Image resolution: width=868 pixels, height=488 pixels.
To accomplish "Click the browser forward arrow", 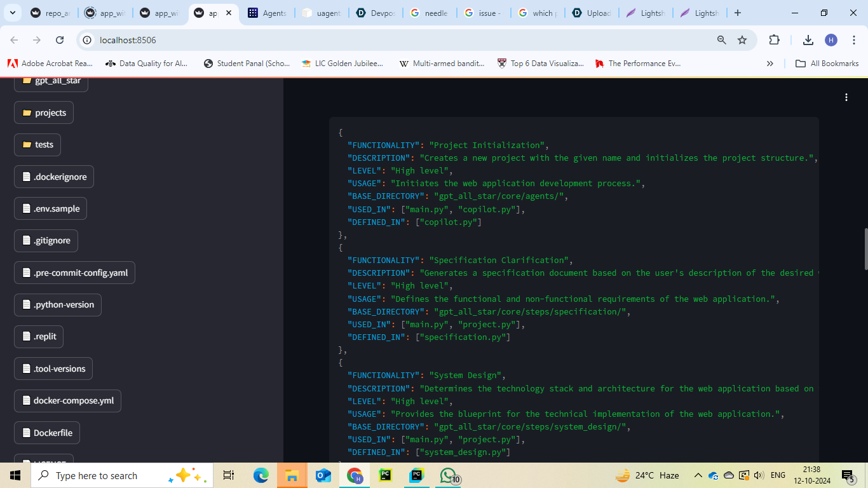I will coord(37,40).
